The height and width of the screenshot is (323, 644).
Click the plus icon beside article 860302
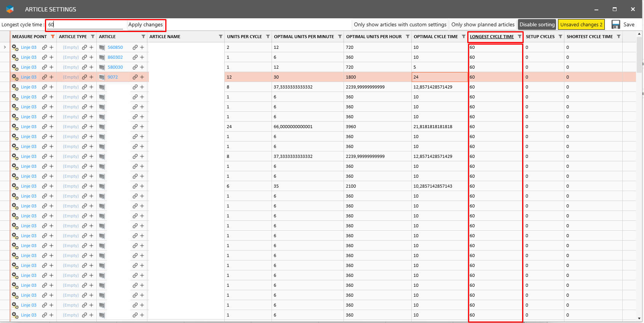point(142,57)
